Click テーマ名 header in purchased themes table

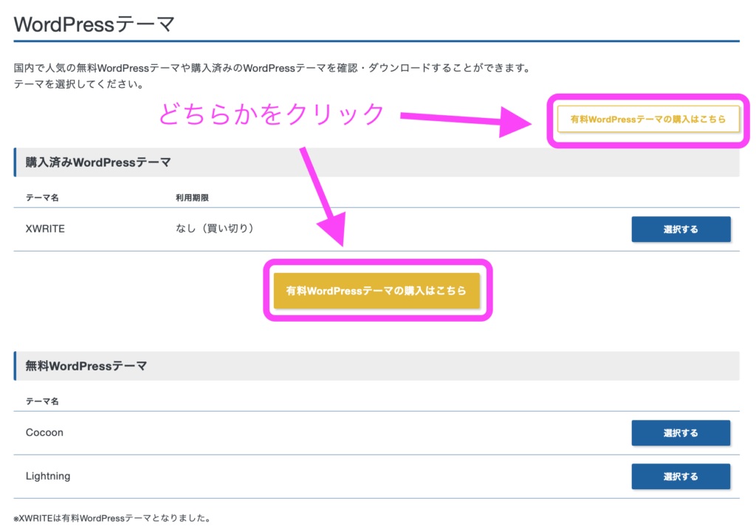pyautogui.click(x=42, y=198)
